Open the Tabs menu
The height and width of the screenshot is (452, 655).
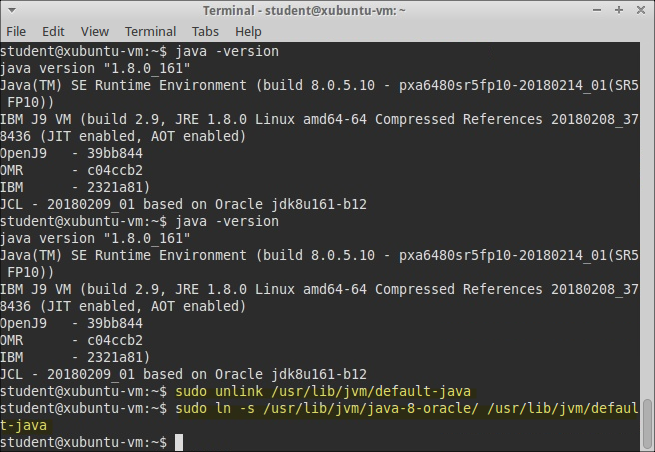point(205,31)
